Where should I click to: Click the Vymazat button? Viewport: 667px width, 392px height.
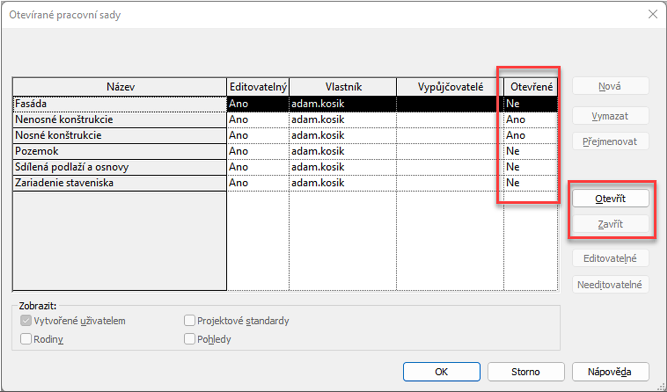tap(610, 116)
